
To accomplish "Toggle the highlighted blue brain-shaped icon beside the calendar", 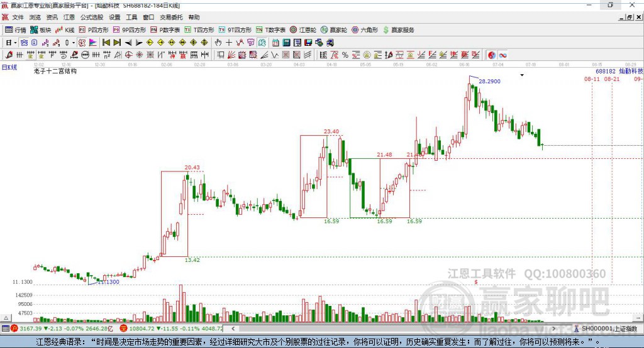I will (x=262, y=43).
